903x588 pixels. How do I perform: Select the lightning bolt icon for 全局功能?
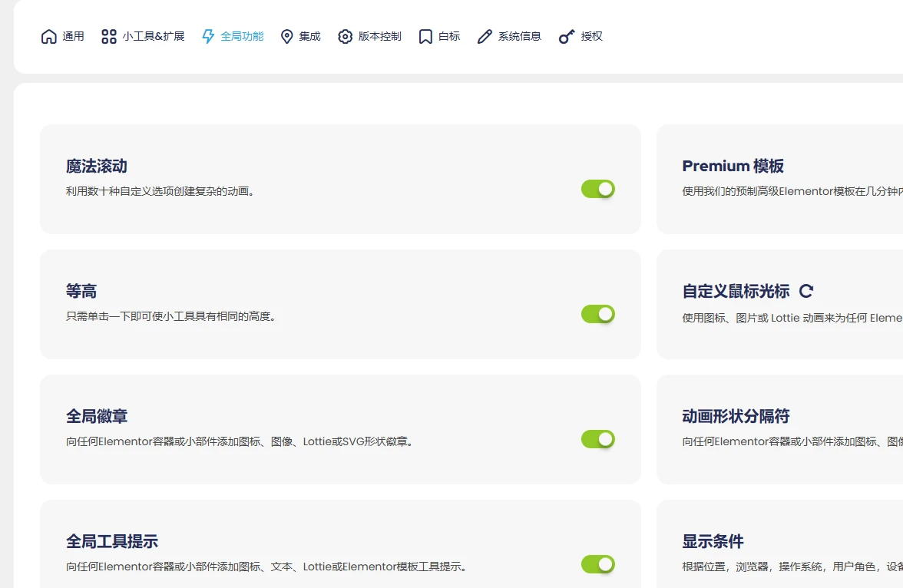(x=206, y=35)
